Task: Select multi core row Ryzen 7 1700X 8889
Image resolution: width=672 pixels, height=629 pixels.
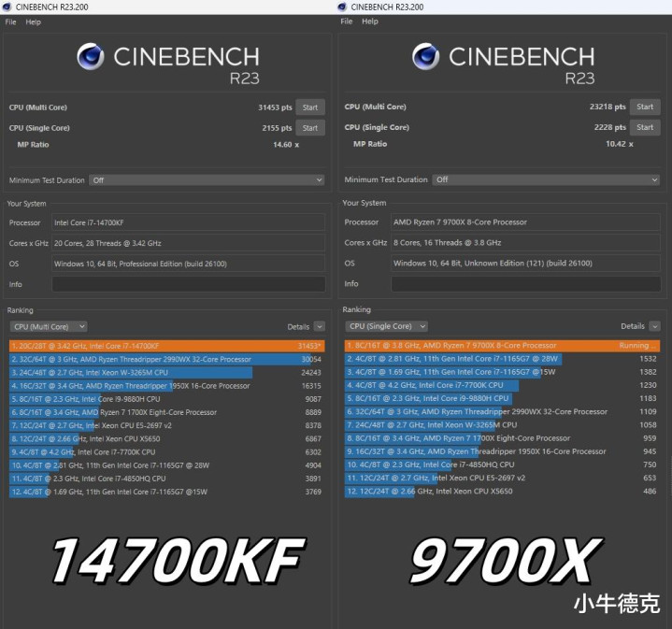Action: [x=166, y=412]
